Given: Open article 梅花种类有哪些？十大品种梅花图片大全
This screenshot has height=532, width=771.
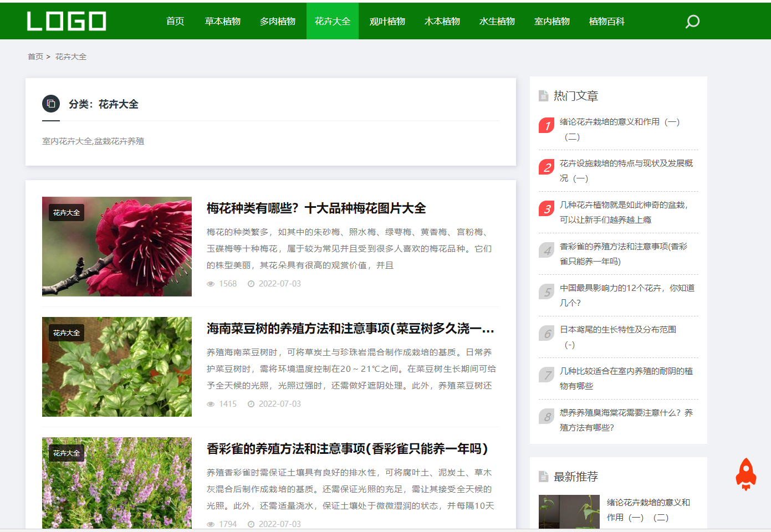Looking at the screenshot, I should pos(316,208).
